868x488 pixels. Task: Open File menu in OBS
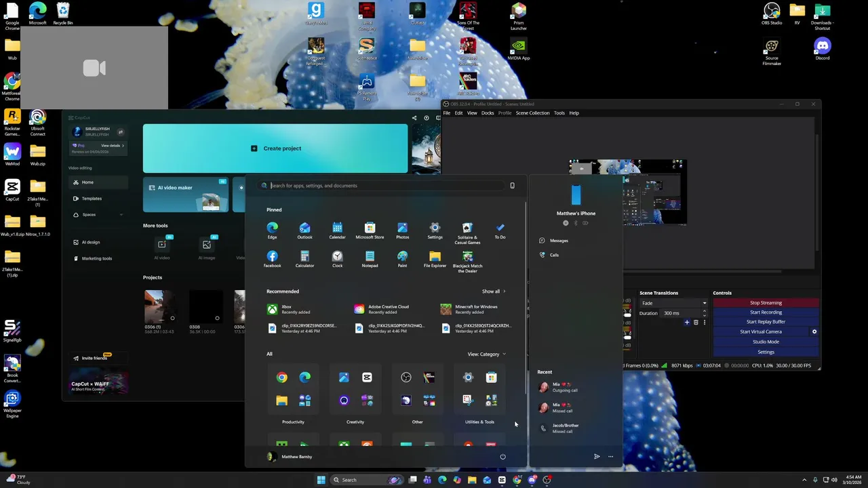tap(447, 113)
